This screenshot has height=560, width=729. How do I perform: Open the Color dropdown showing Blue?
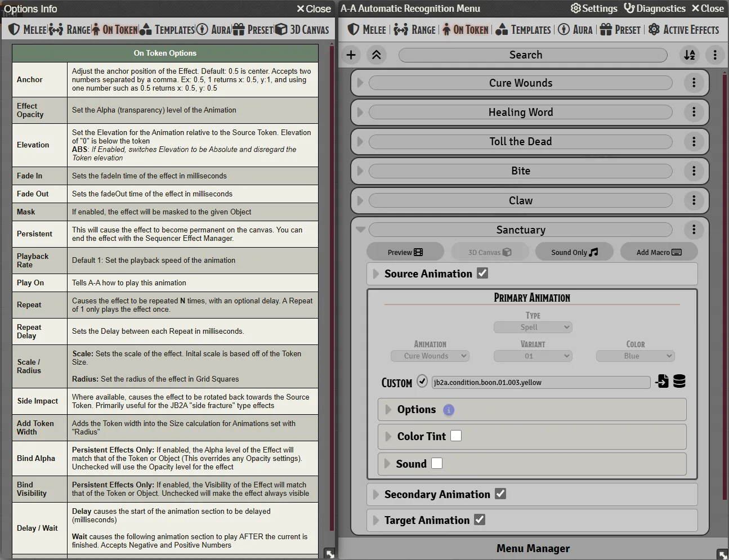636,356
